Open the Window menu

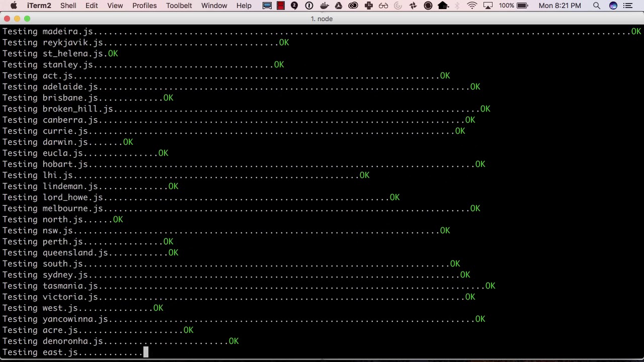pyautogui.click(x=214, y=6)
